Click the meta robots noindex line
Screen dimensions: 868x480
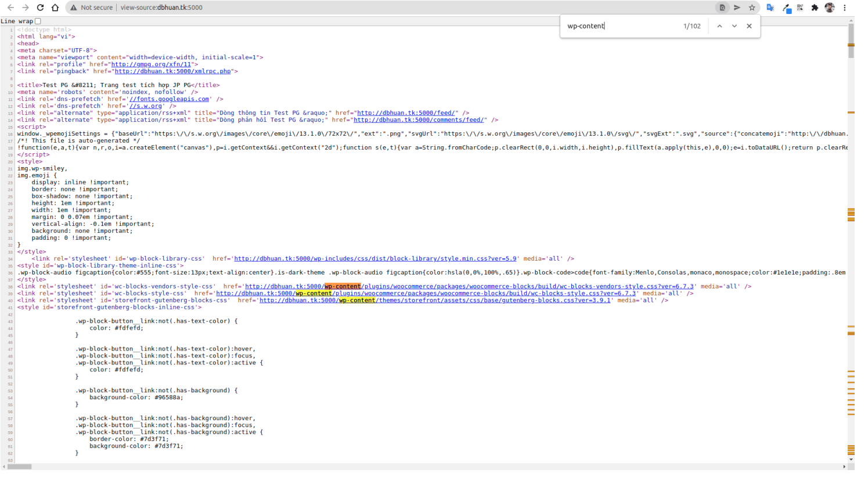coord(107,92)
